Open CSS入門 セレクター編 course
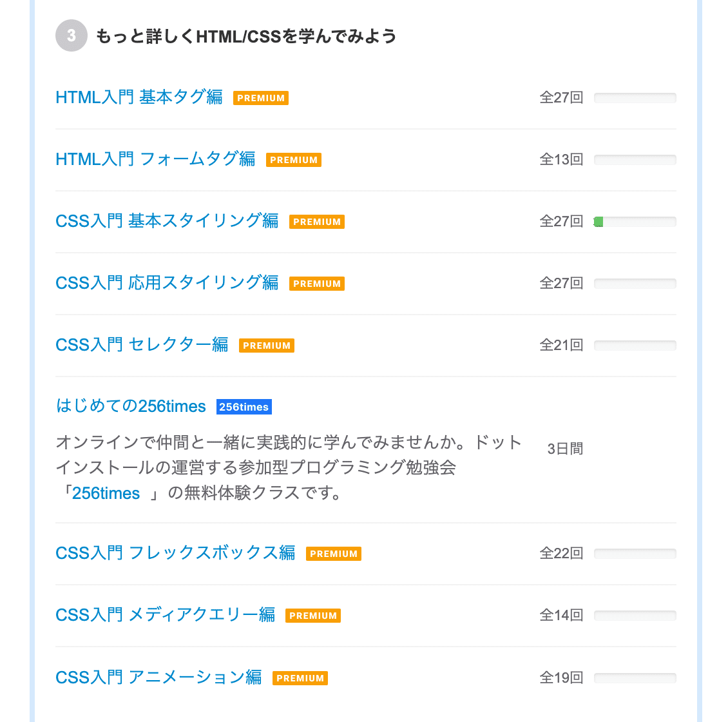728x722 pixels. pyautogui.click(x=142, y=345)
